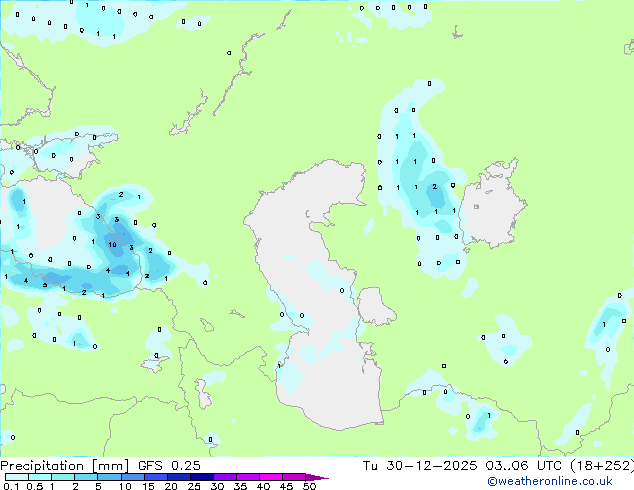Click the legend tick label '45'
Image resolution: width=634 pixels, height=490 pixels.
(286, 486)
